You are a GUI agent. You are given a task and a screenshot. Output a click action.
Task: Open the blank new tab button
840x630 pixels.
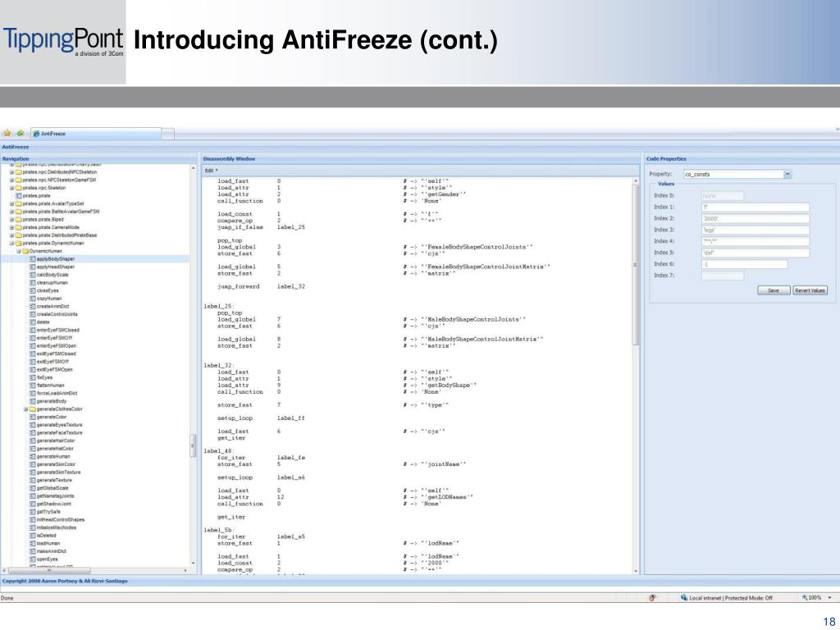(167, 134)
